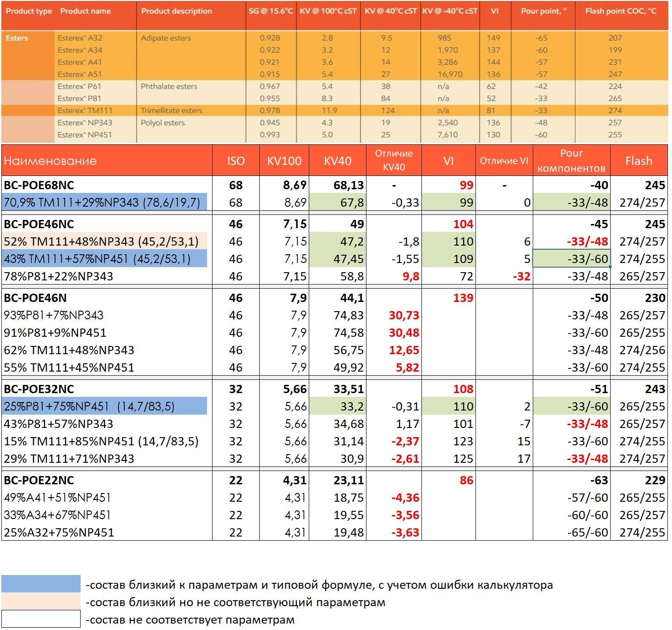This screenshot has height=630, width=672.
Task: Click the peach legend color swatch
Action: (41, 602)
